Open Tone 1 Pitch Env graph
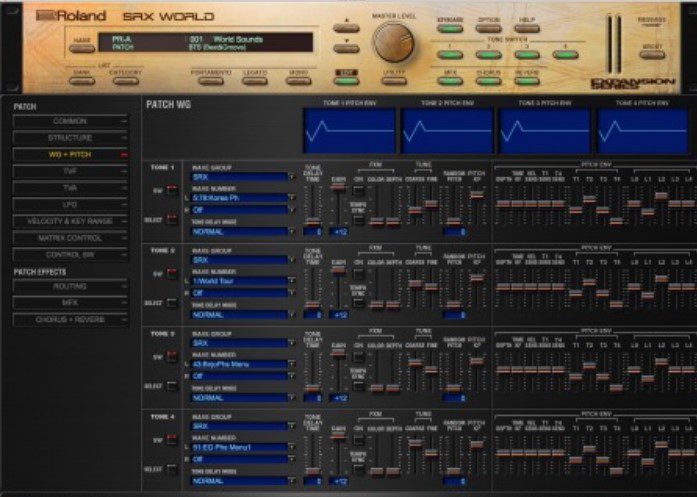 (x=349, y=131)
